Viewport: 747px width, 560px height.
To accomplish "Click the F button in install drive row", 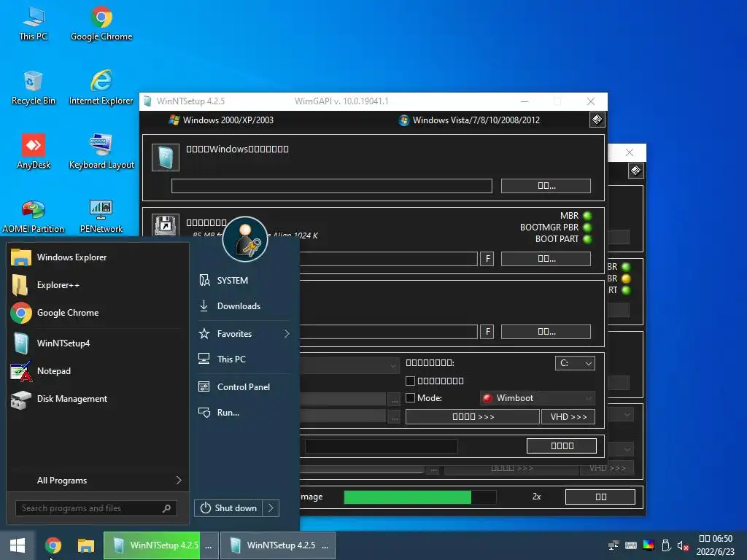I will [x=487, y=332].
